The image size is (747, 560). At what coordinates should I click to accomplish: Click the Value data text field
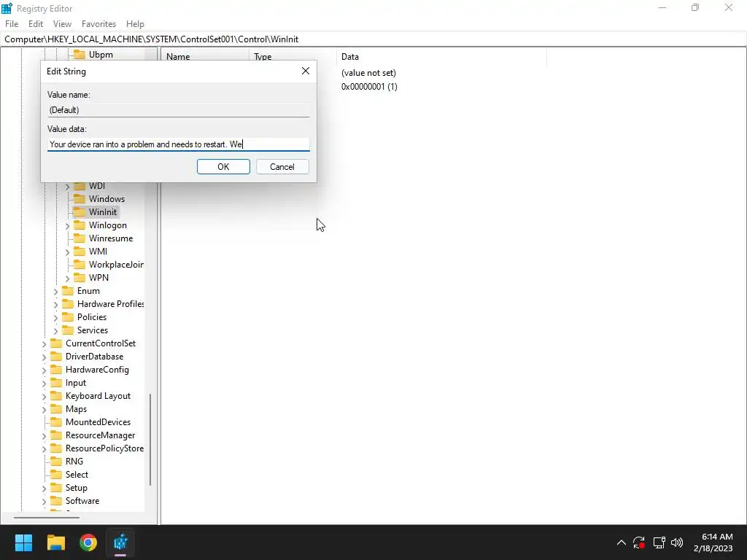(x=179, y=144)
